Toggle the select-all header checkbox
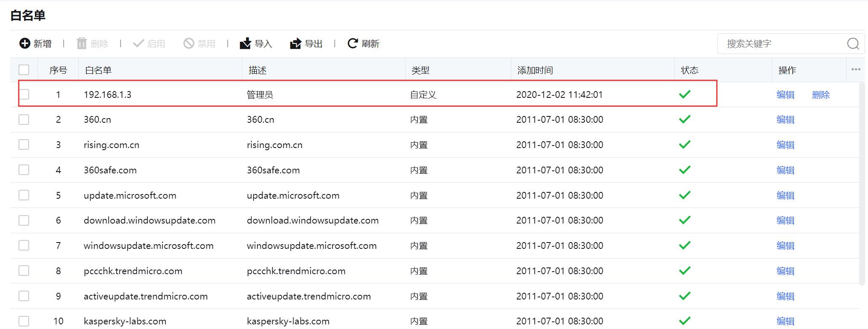 click(24, 70)
